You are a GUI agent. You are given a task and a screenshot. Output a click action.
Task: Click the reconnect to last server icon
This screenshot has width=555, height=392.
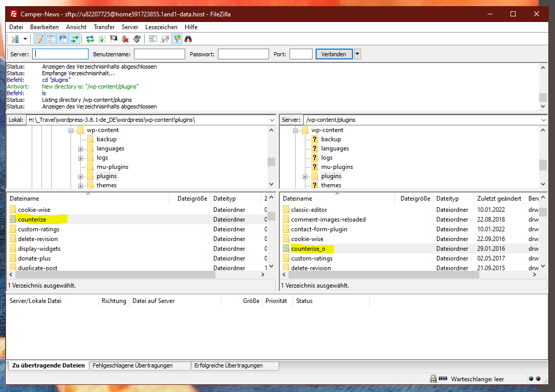coord(137,39)
